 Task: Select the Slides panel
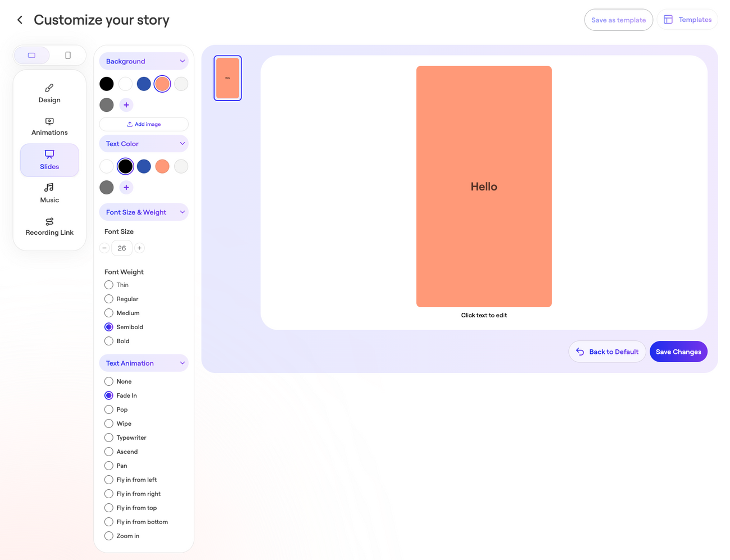[49, 160]
